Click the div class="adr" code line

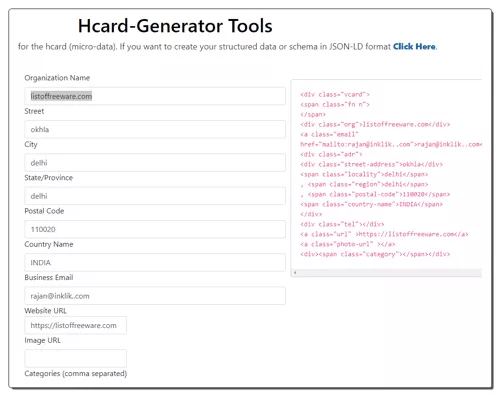[x=331, y=154]
